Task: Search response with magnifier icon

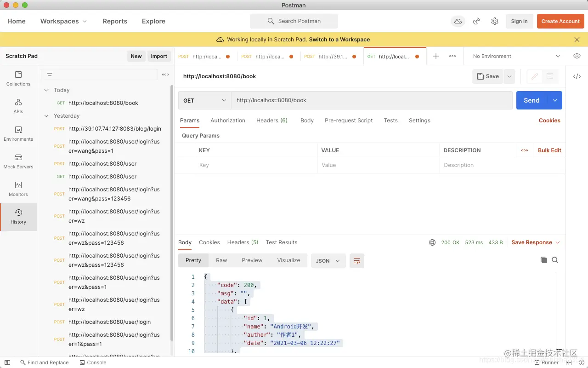Action: pyautogui.click(x=555, y=260)
